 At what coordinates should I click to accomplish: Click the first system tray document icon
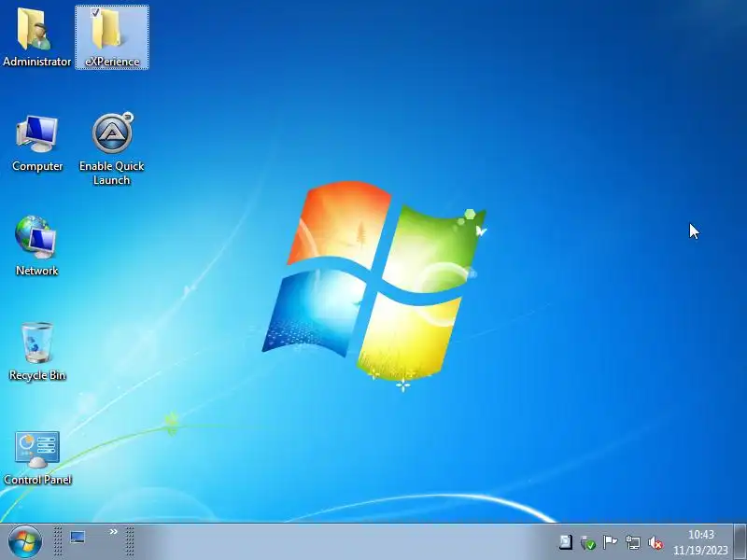point(566,542)
